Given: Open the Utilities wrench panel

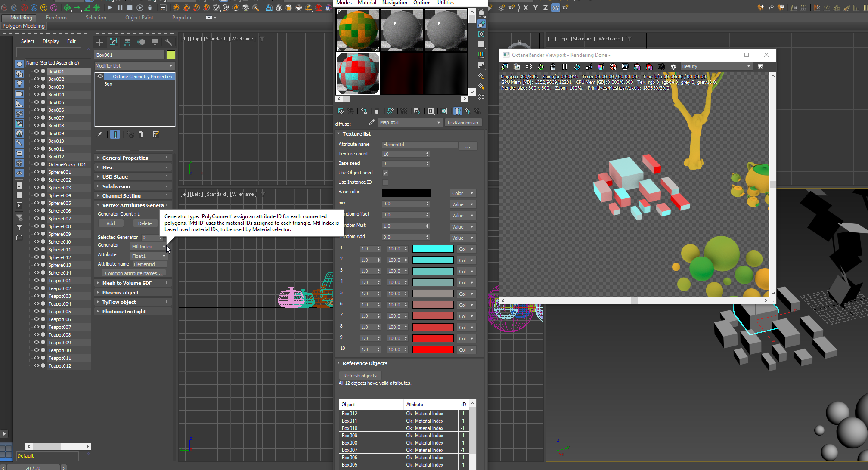Looking at the screenshot, I should tap(169, 42).
